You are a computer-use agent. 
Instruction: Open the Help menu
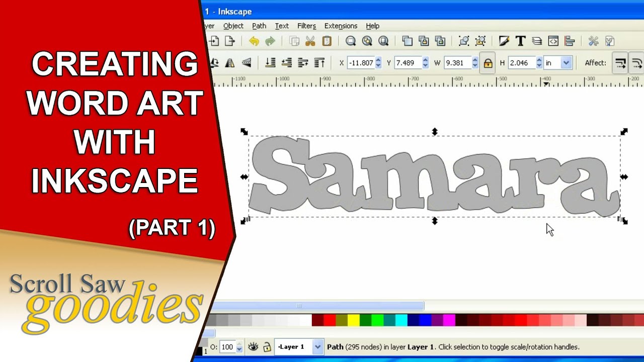[x=372, y=26]
